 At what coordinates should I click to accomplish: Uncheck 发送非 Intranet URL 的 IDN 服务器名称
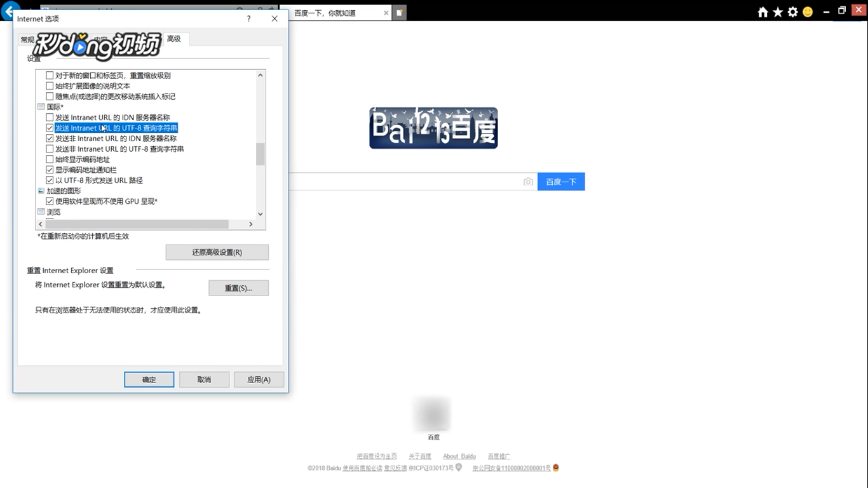pos(50,139)
